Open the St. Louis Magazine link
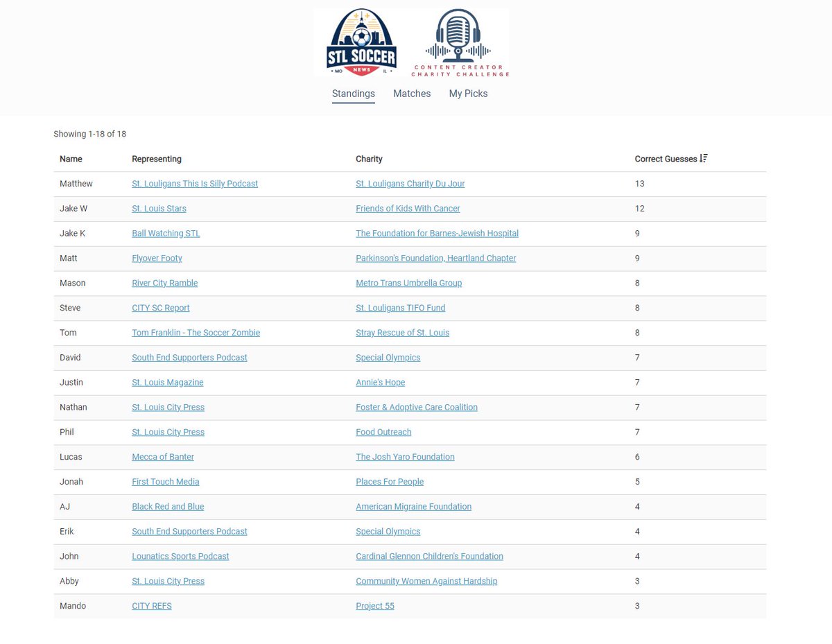The height and width of the screenshot is (644, 832). [x=168, y=383]
